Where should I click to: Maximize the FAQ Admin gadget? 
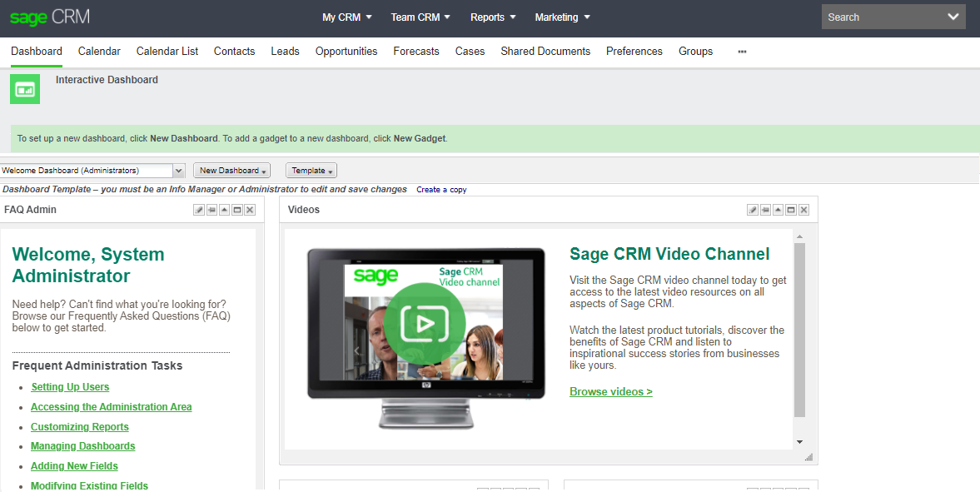(236, 210)
